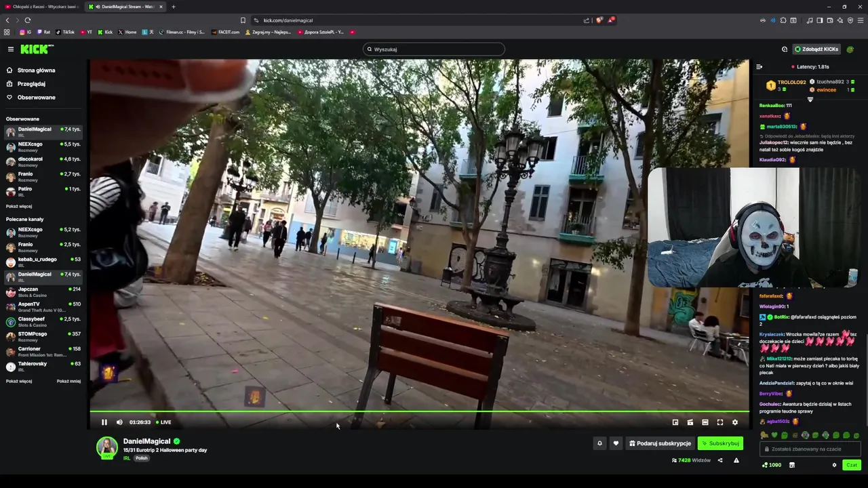Viewport: 868px width, 488px height.
Task: Open the chat shop icon
Action: (791, 465)
